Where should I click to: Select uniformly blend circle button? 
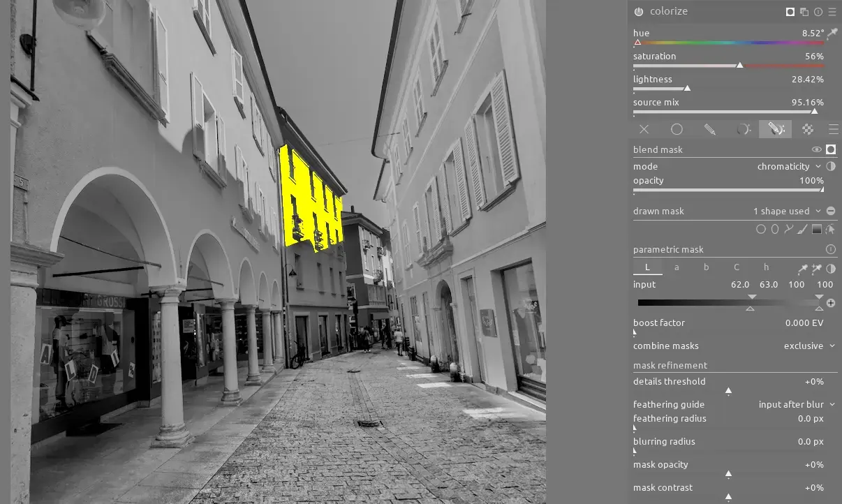point(677,129)
